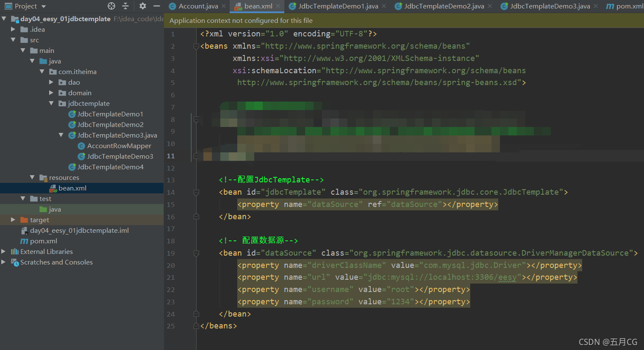
Task: Open the Project view dropdown
Action: tap(44, 6)
